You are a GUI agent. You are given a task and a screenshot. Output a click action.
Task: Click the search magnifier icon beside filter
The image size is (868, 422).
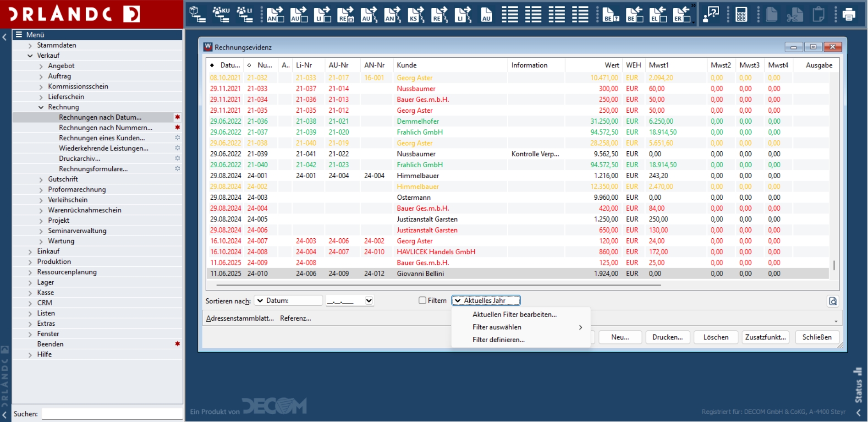tap(833, 301)
